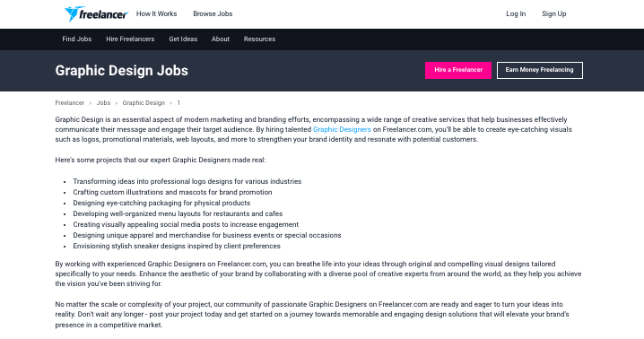Viewport: 644px width, 339px height.
Task: Click the breadcrumb chevron after Graphic Design
Action: (x=170, y=103)
